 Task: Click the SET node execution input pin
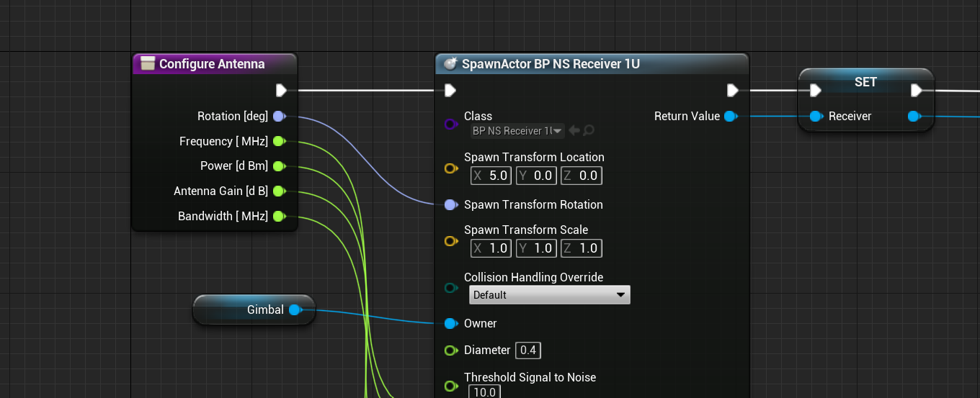[815, 91]
